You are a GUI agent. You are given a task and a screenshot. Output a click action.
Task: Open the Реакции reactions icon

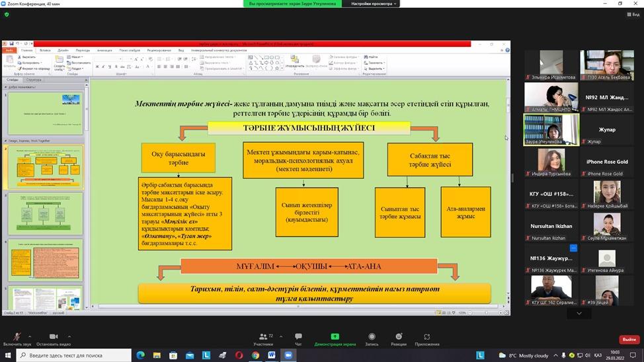pyautogui.click(x=399, y=337)
